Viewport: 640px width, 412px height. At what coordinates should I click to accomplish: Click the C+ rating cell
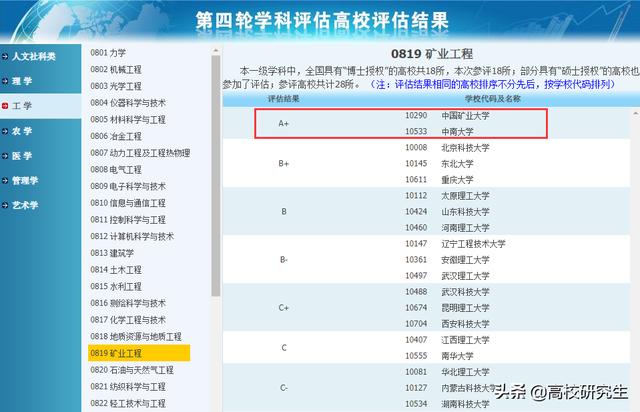pos(284,308)
